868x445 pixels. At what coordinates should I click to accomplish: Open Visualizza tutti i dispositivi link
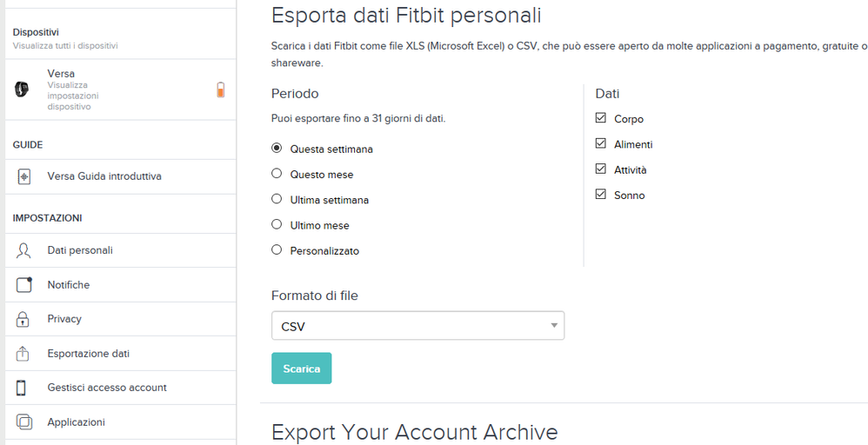tap(65, 45)
